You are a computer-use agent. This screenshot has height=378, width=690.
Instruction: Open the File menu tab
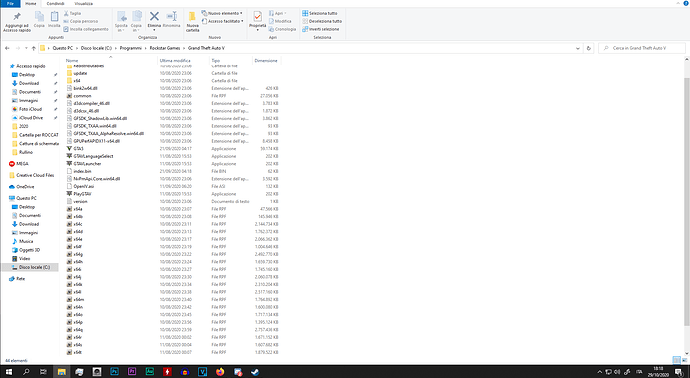(x=10, y=4)
